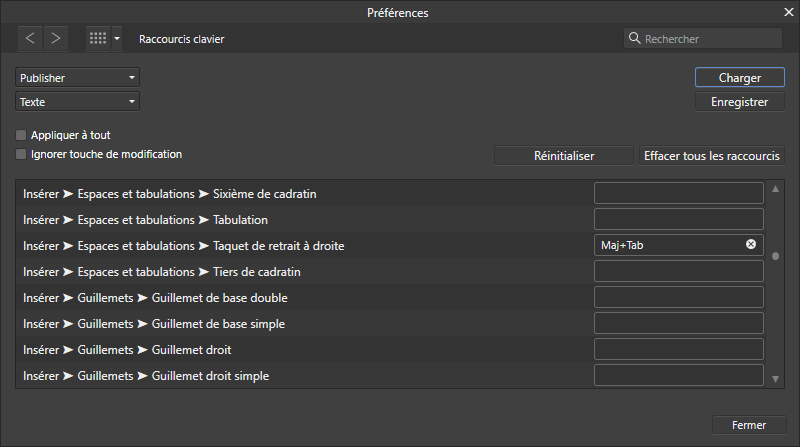The height and width of the screenshot is (447, 800).
Task: Open the preferences grid overview icon
Action: click(x=98, y=38)
